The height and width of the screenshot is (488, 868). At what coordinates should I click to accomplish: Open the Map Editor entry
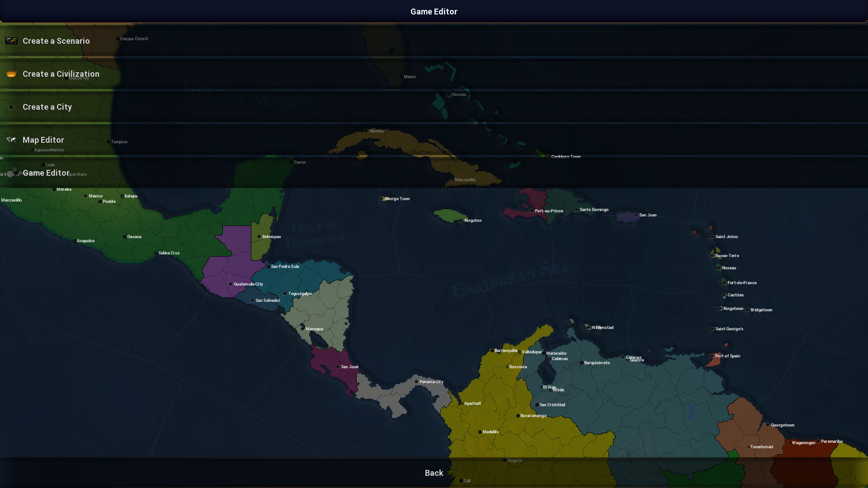coord(43,140)
